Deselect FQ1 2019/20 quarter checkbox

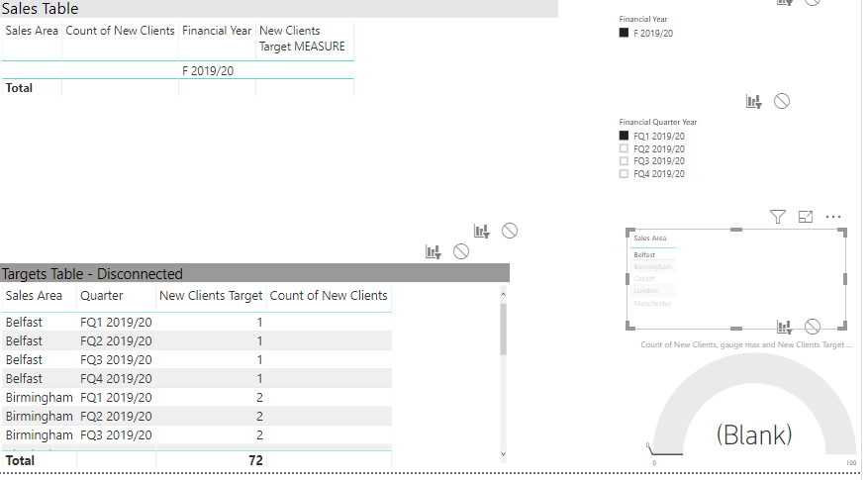pyautogui.click(x=624, y=136)
